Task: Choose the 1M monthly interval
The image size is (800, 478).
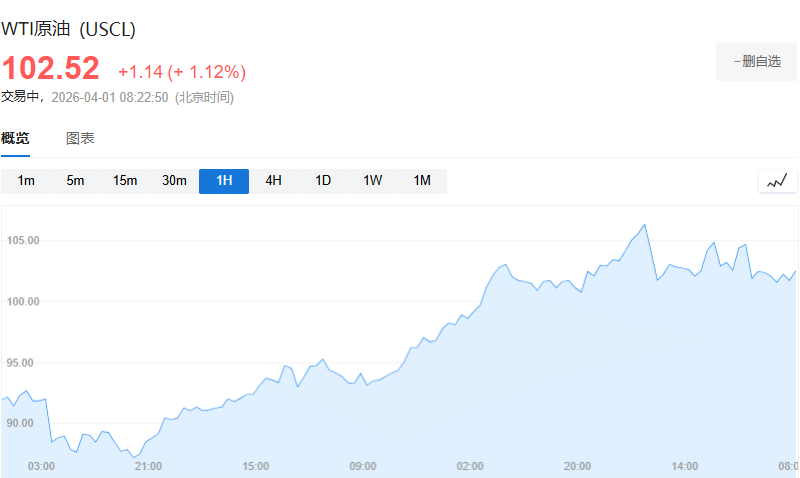Action: (x=422, y=181)
